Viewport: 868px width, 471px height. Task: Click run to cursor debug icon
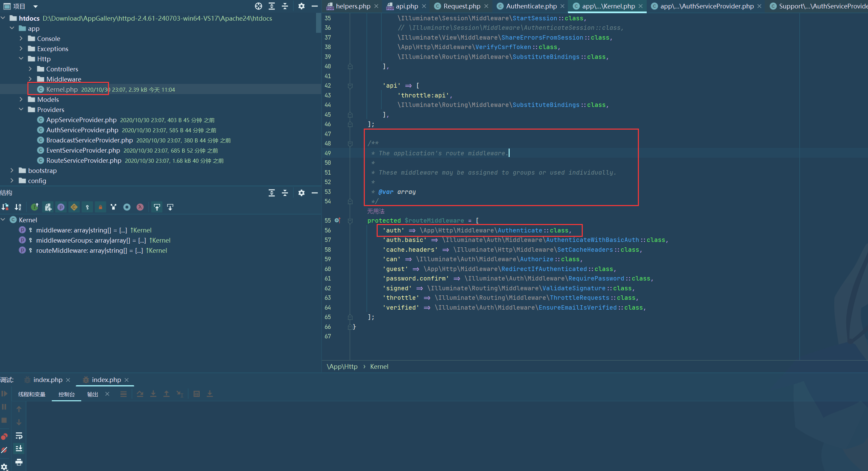pos(180,394)
